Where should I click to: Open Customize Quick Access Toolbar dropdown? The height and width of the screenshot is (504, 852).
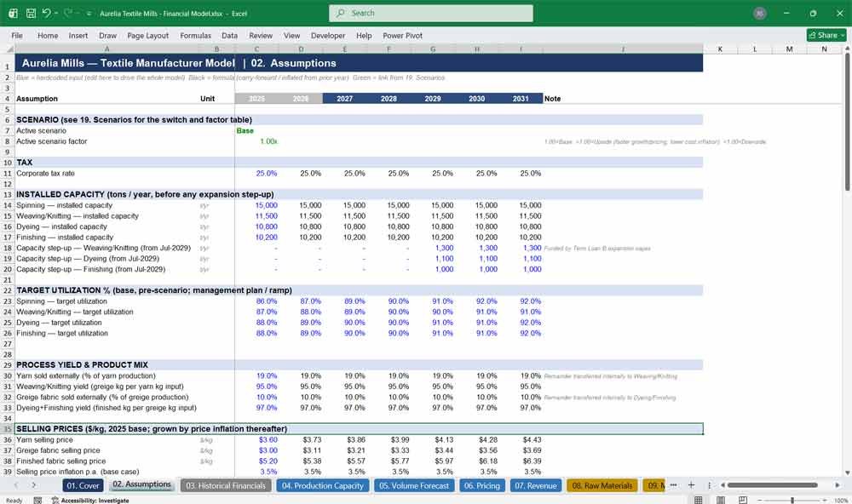coord(89,13)
